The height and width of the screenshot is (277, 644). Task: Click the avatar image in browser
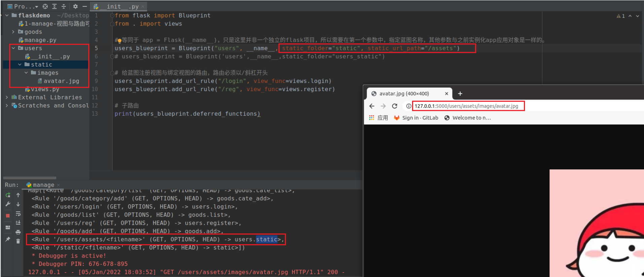coord(597,223)
